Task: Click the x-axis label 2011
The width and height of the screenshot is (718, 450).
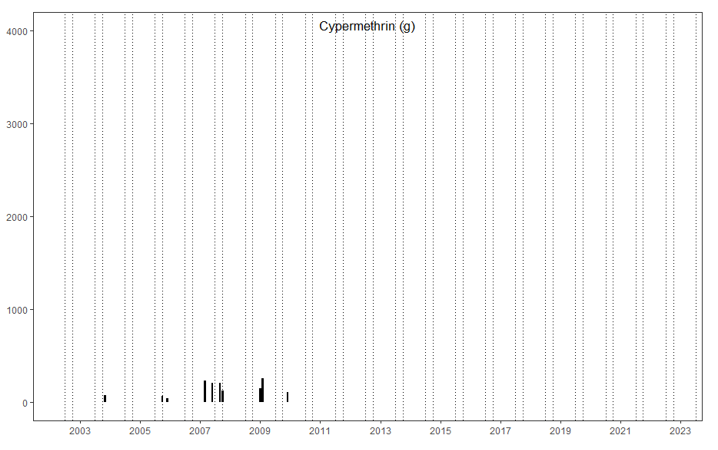Action: tap(320, 431)
